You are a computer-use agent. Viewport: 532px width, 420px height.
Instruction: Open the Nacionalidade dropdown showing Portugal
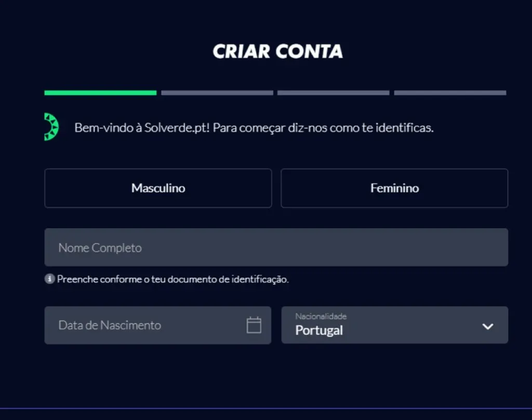(384, 326)
